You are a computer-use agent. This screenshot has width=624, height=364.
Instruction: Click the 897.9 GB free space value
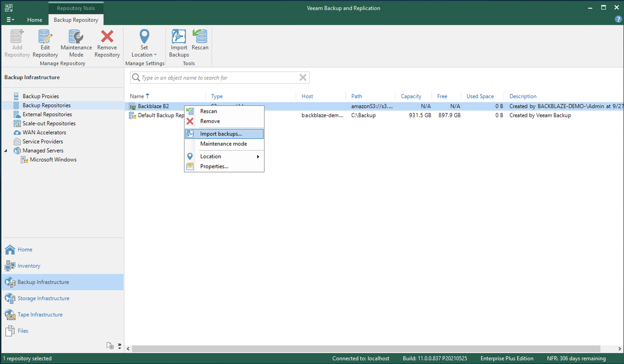tap(449, 115)
